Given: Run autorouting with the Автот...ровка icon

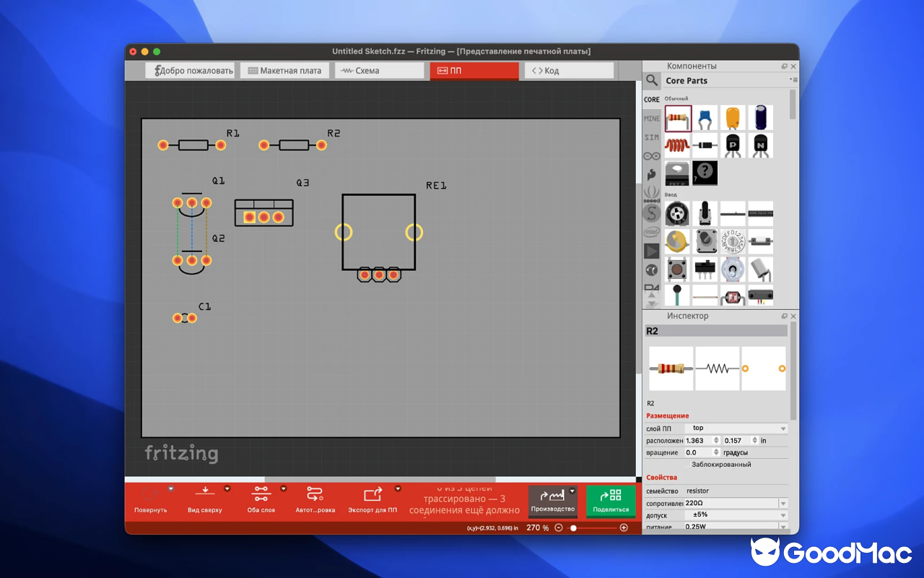Looking at the screenshot, I should [x=313, y=494].
